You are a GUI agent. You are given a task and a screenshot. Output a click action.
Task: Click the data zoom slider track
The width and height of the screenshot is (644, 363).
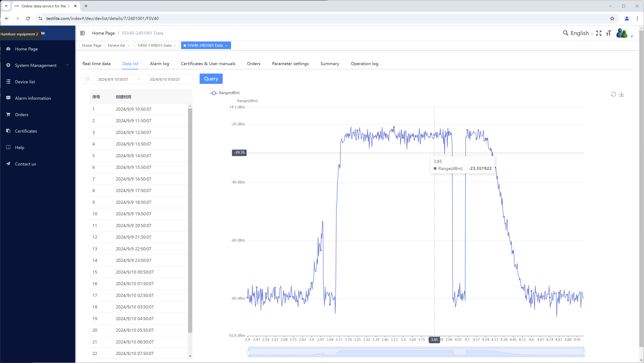point(416,353)
